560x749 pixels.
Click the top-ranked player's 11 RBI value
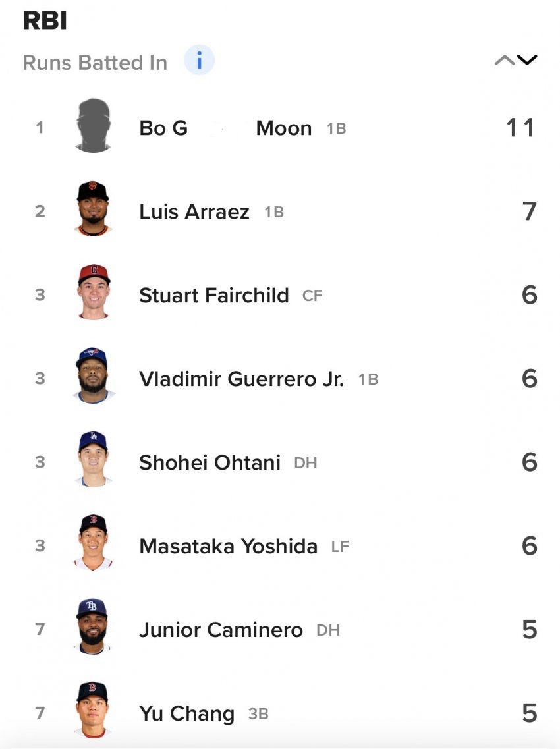tap(520, 128)
